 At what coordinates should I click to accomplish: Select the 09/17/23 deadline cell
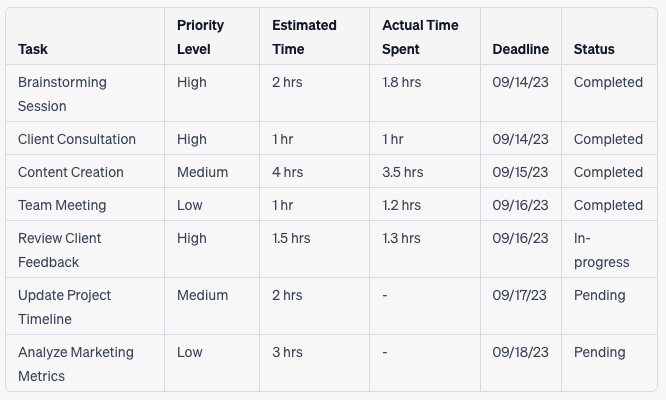521,306
